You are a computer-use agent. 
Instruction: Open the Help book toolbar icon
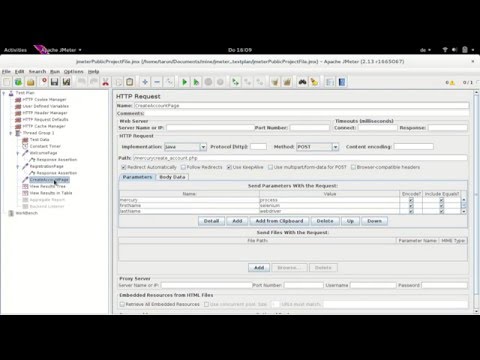click(x=342, y=82)
